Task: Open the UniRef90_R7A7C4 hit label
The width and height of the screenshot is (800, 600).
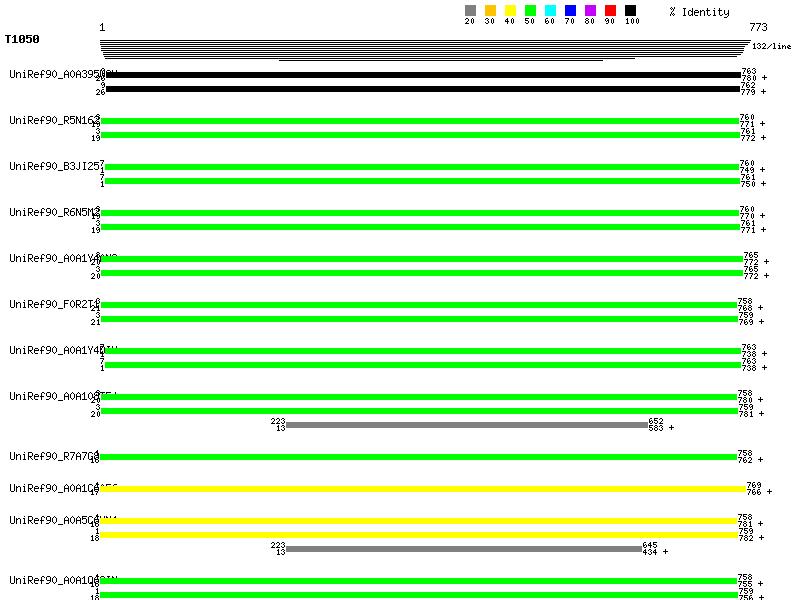Action: click(x=54, y=456)
